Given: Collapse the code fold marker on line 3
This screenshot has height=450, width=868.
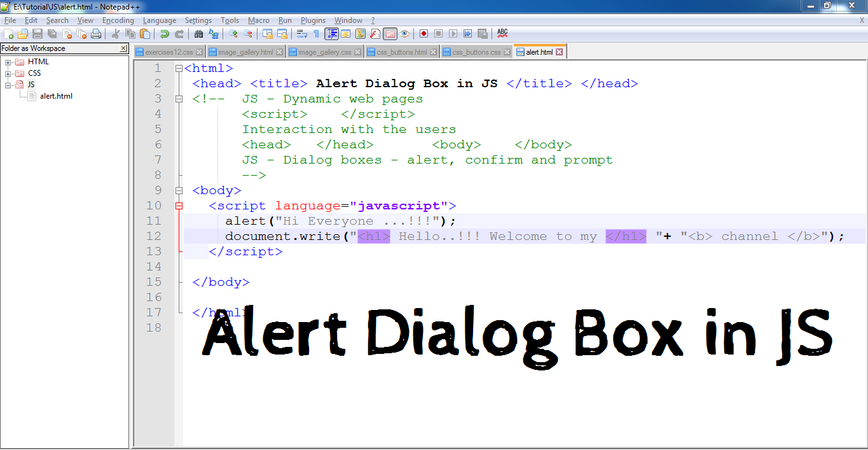Looking at the screenshot, I should 179,98.
